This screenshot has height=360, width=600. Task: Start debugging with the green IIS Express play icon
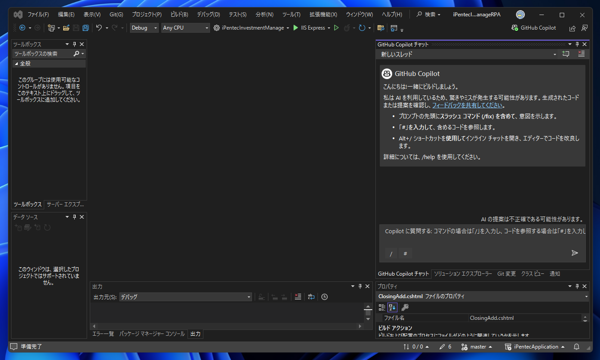click(x=295, y=28)
